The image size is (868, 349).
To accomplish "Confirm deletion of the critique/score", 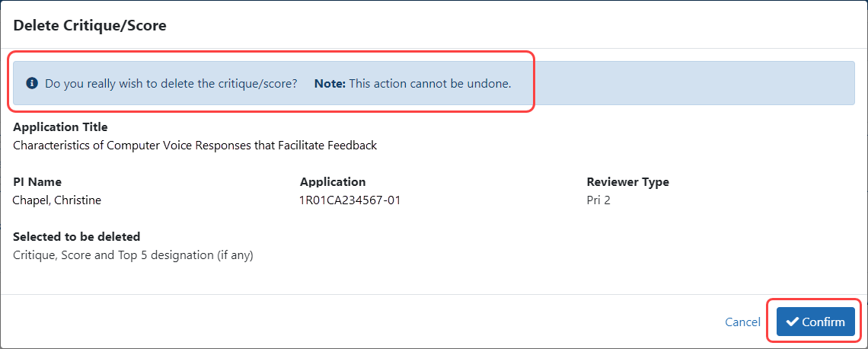I will point(815,322).
